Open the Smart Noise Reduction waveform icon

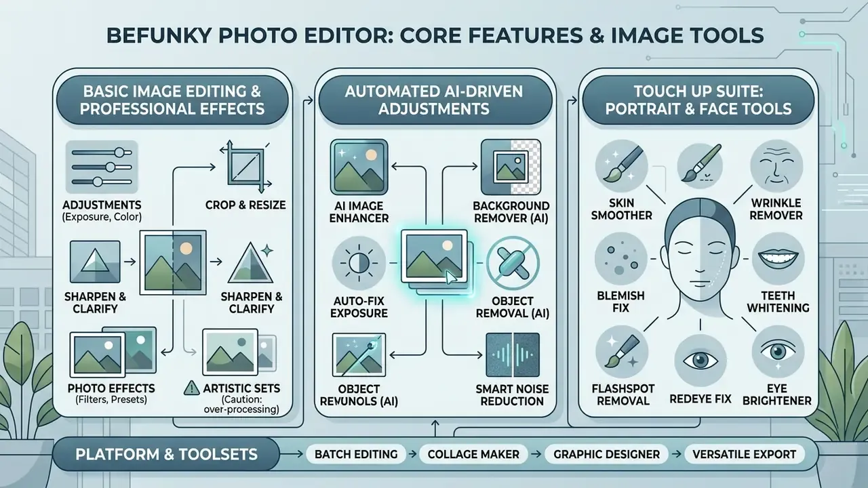coord(513,354)
